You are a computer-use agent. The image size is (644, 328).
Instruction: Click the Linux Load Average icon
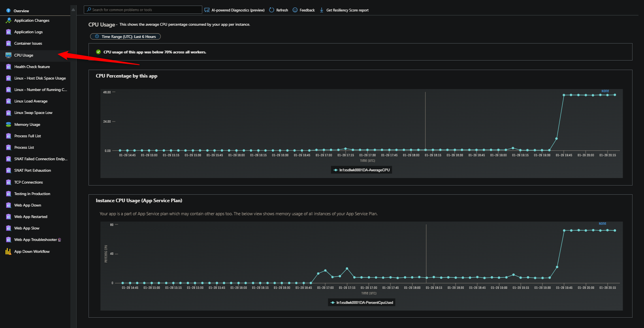tap(8, 101)
